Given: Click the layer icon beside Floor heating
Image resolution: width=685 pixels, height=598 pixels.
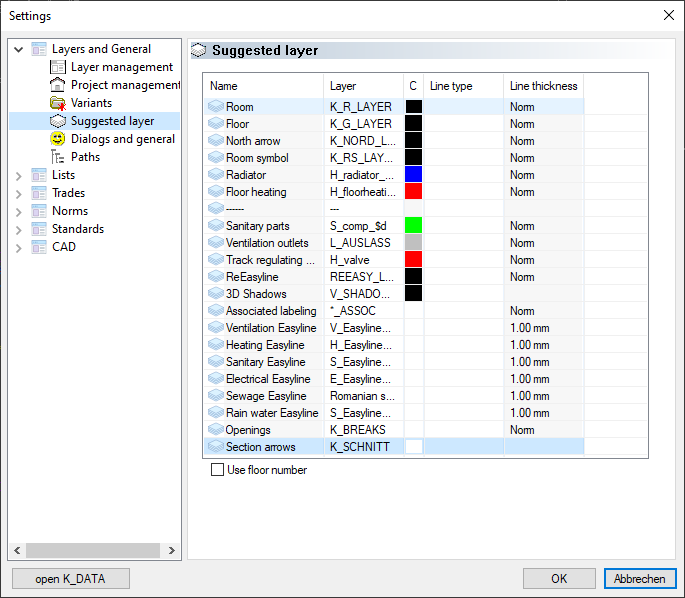Looking at the screenshot, I should 216,192.
